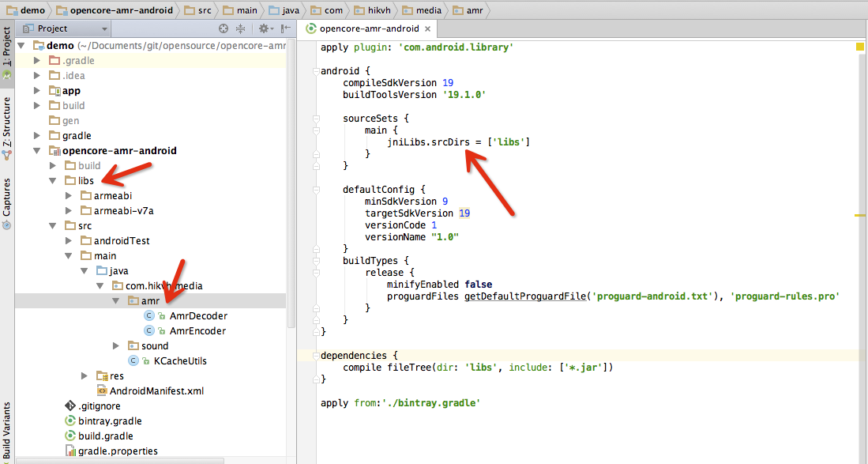Viewport: 868px width, 464px height.
Task: Expand the sound package
Action: point(115,345)
